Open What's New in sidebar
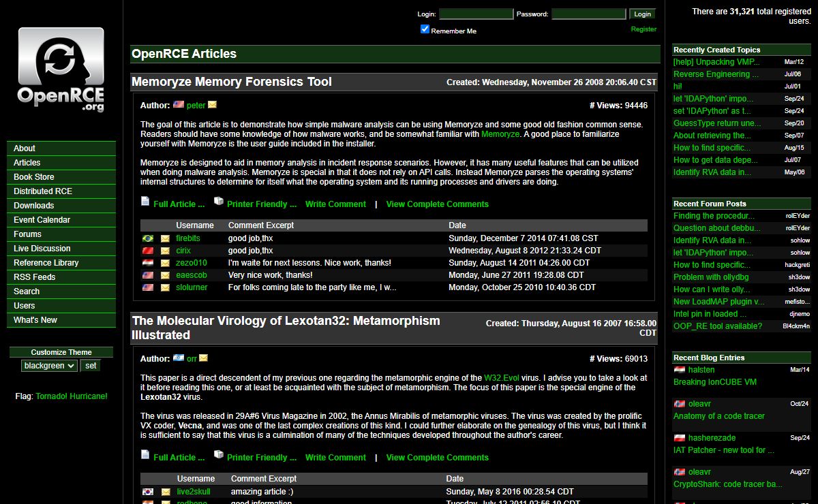The image size is (818, 504). click(61, 320)
